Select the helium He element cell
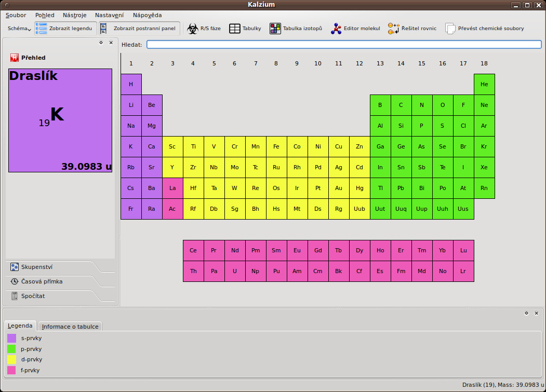Viewport: 546px width, 392px height. pos(484,84)
